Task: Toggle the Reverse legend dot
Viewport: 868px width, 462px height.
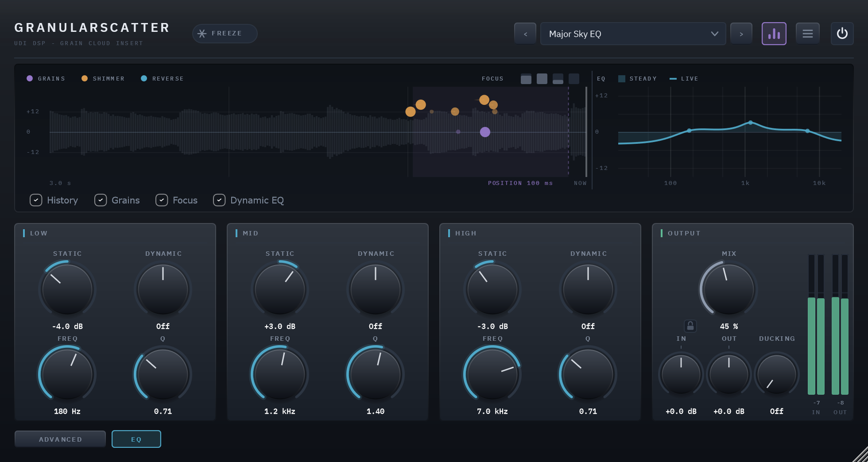Action: 144,78
